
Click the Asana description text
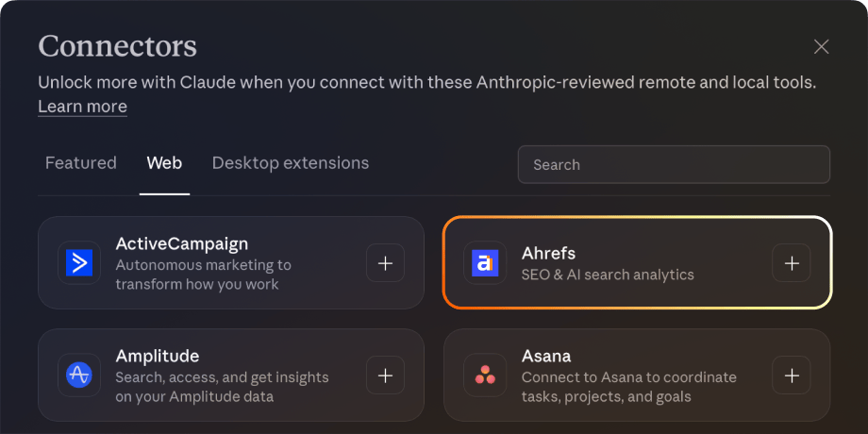628,387
